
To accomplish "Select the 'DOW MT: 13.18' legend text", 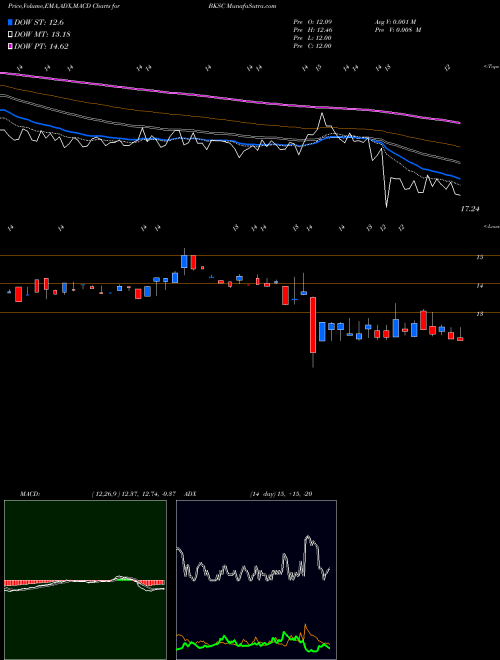I will pyautogui.click(x=42, y=35).
